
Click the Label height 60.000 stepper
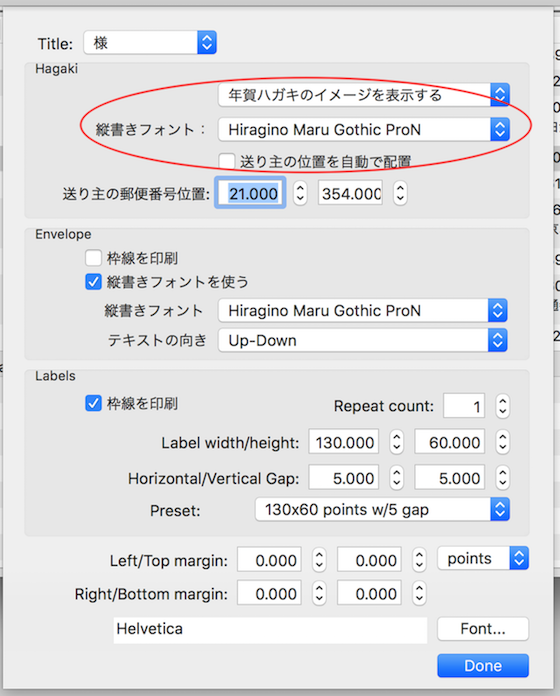(x=502, y=442)
